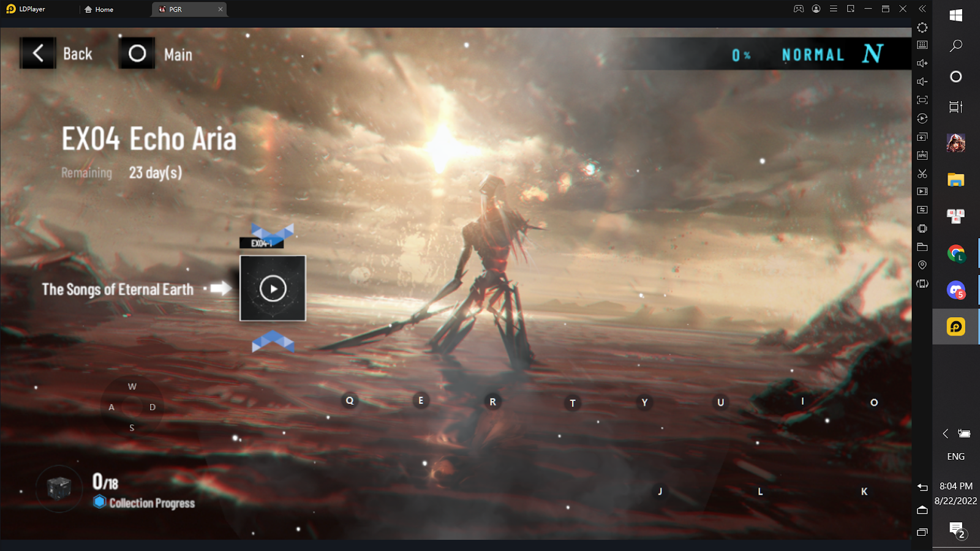Image resolution: width=980 pixels, height=551 pixels.
Task: Open Windows Task View
Action: (x=956, y=107)
